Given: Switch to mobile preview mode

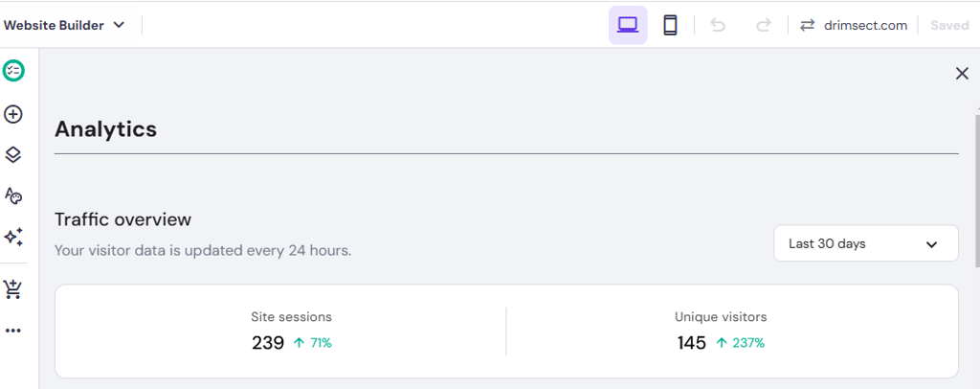Looking at the screenshot, I should (670, 25).
